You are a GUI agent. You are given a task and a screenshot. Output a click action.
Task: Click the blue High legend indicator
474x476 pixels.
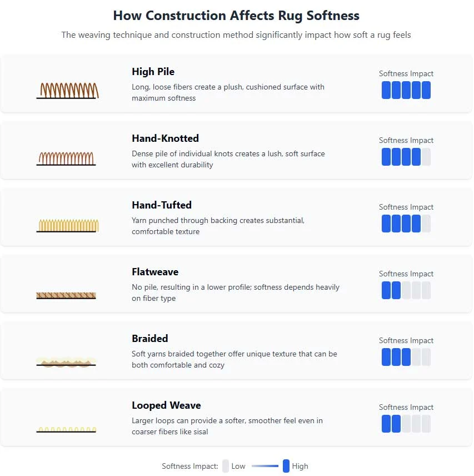pos(286,466)
